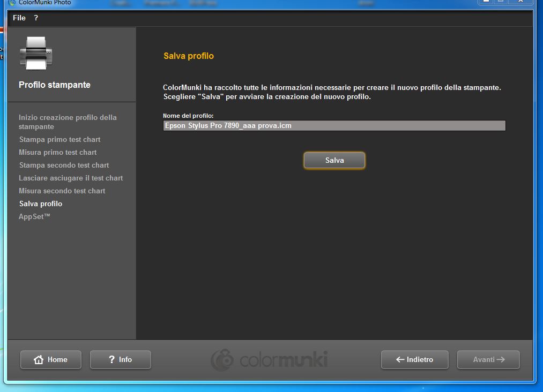This screenshot has width=543, height=392.
Task: Select the 'Stampa secondo test chart' step
Action: 64,165
